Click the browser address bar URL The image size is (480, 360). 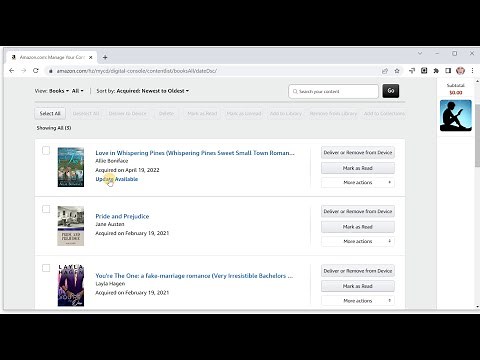[137, 71]
